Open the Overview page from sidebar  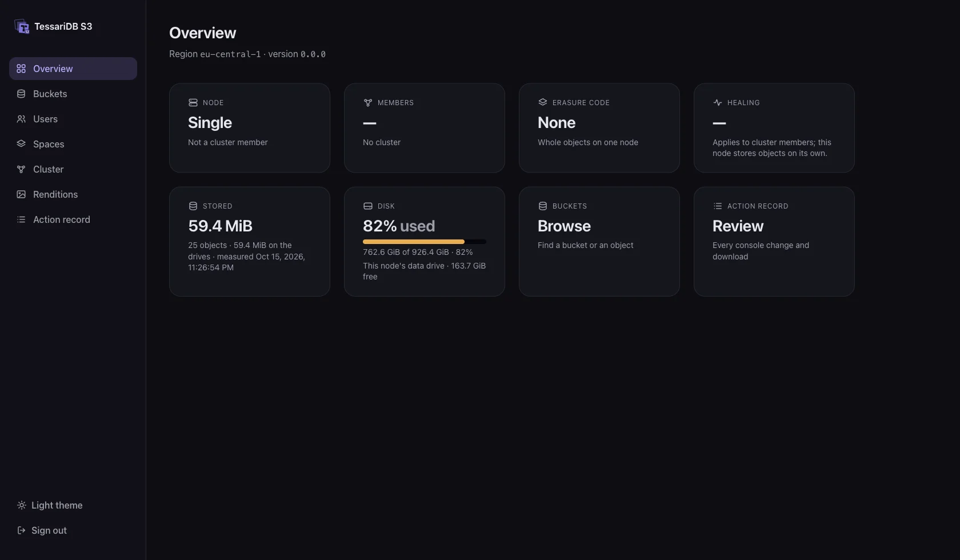pos(73,69)
